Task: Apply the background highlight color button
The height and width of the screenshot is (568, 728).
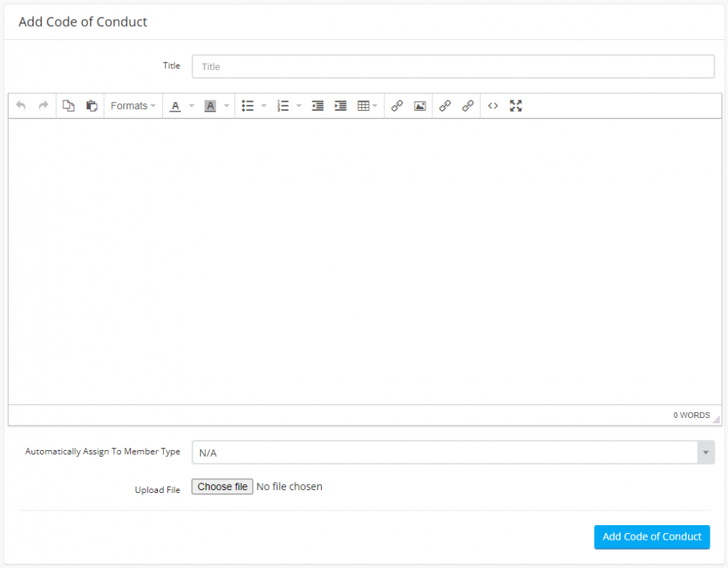Action: 210,106
